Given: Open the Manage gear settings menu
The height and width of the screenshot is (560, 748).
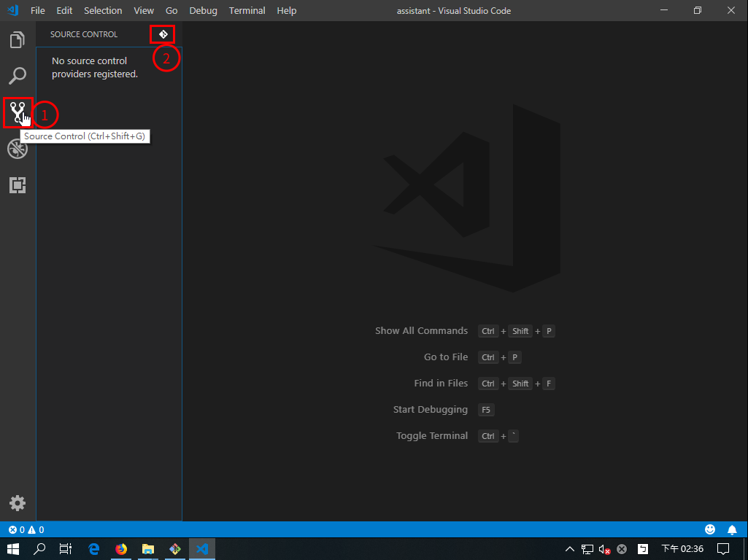Looking at the screenshot, I should click(x=18, y=503).
